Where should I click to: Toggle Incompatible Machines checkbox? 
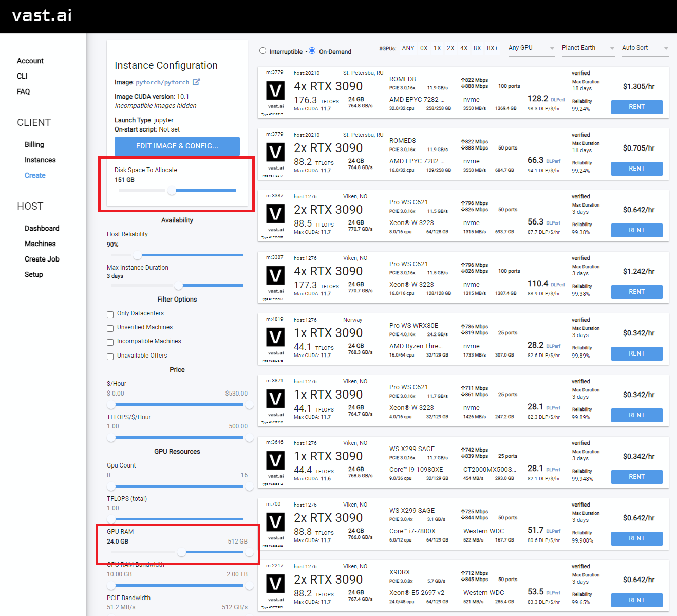pos(110,342)
